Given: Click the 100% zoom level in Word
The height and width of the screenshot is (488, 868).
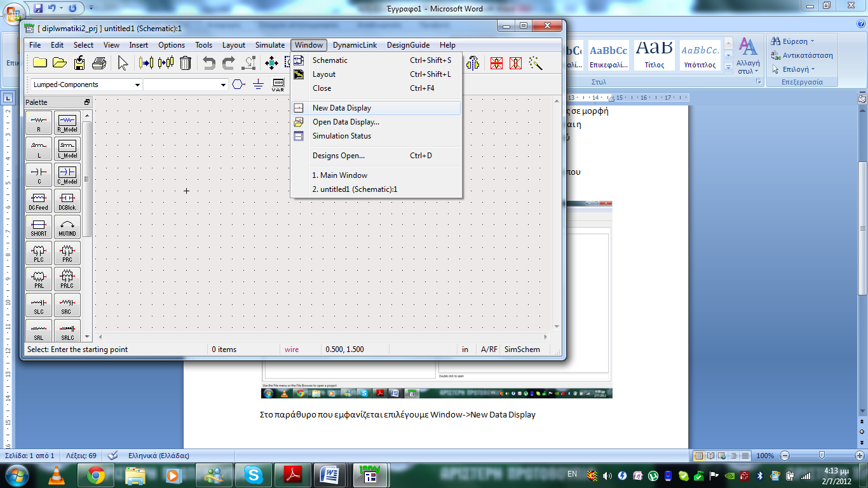Looking at the screenshot, I should [x=765, y=456].
